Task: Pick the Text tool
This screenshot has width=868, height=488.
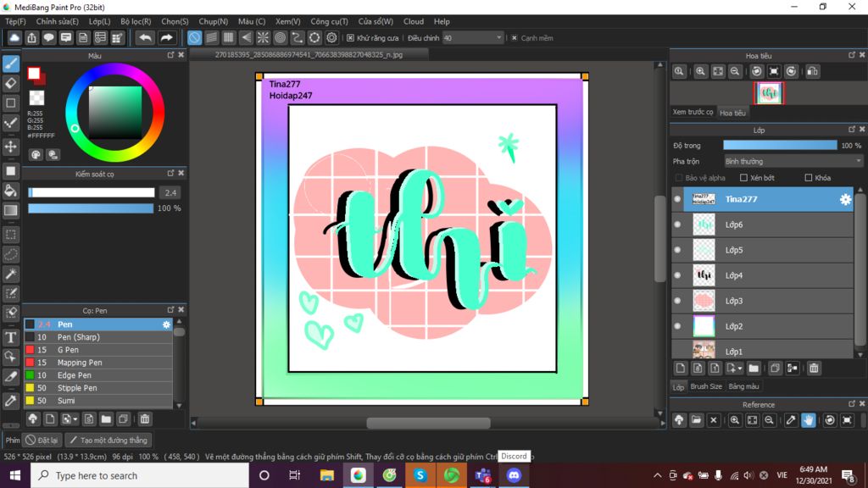Action: click(x=11, y=337)
